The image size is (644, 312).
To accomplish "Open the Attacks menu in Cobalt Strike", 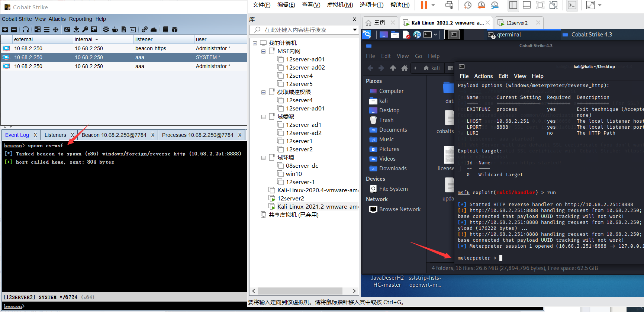I will [x=57, y=19].
